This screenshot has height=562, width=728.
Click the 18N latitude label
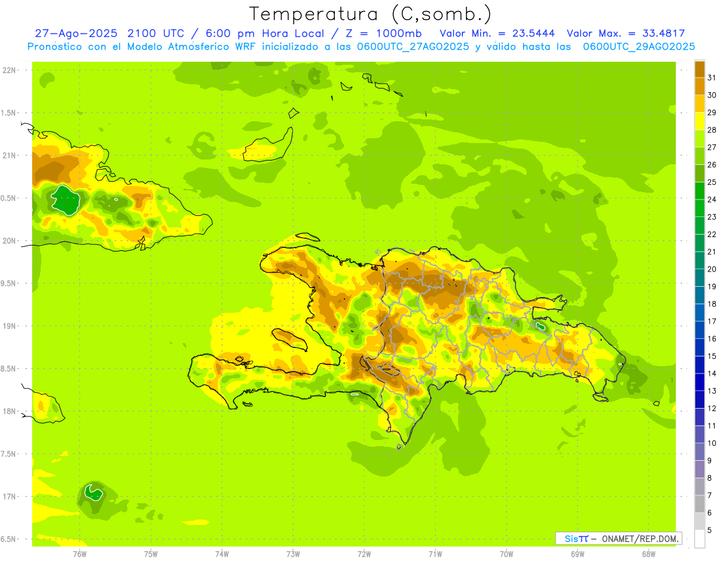(x=8, y=412)
